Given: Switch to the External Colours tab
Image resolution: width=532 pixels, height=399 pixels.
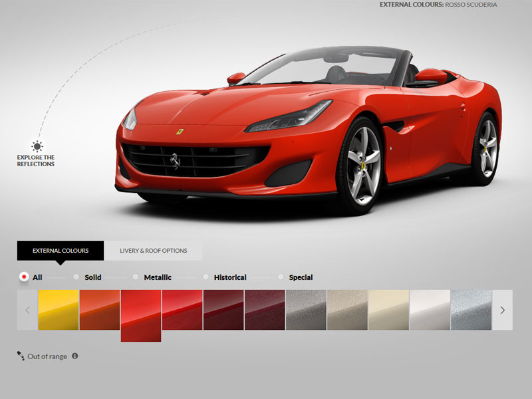Looking at the screenshot, I should [x=61, y=251].
